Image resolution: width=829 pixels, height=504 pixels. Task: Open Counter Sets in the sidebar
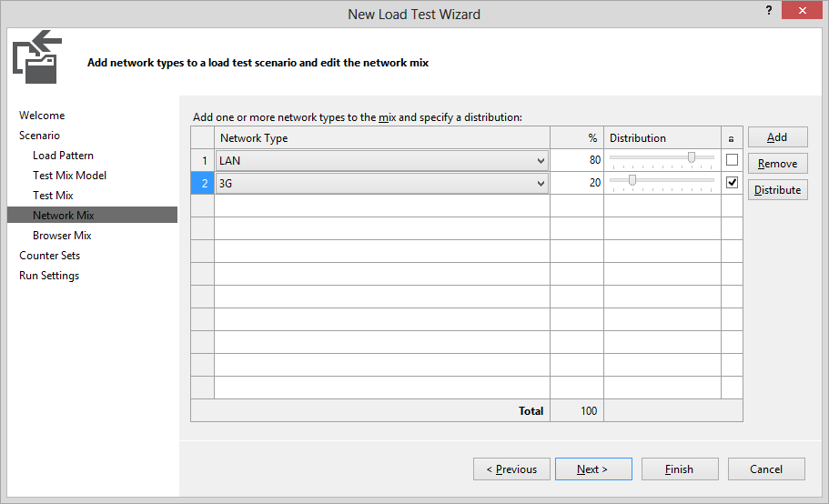[50, 256]
